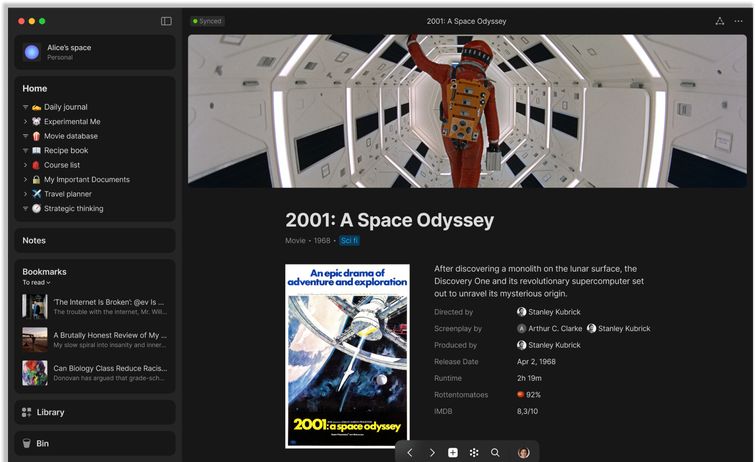Expand the Experimental Me tree item
Viewport: 756px width, 462px height.
point(26,122)
